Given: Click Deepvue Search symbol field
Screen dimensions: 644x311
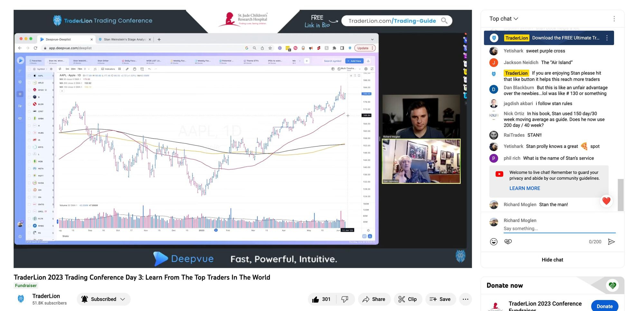Looking at the screenshot, I should coord(333,61).
